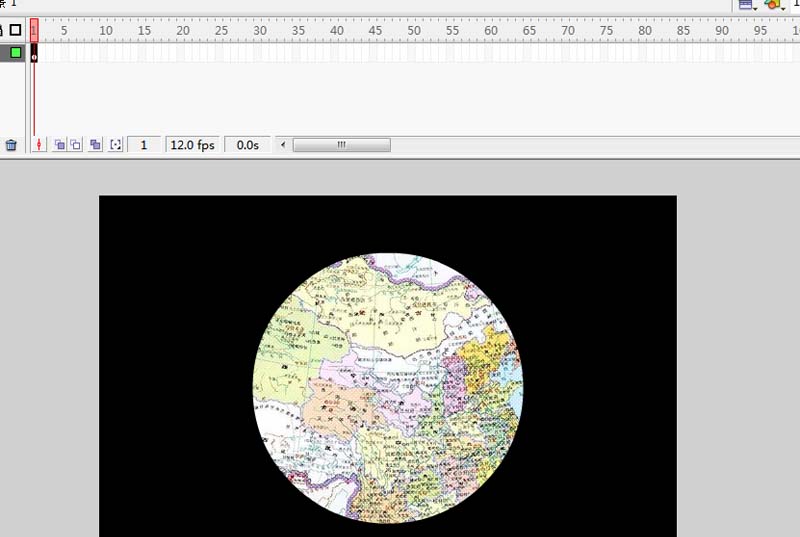Click frame 50 on the timeline ruler
800x537 pixels.
click(414, 31)
